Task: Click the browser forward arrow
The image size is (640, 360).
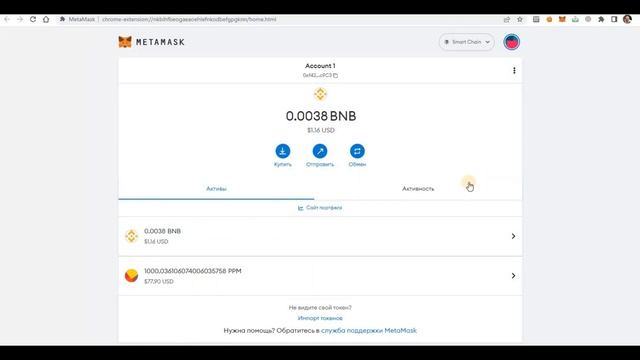Action: tap(20, 19)
